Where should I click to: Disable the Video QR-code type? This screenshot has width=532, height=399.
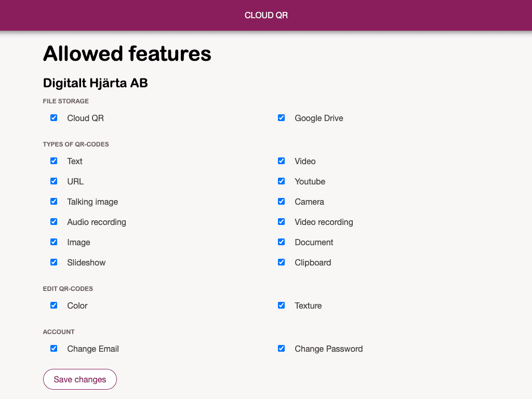pyautogui.click(x=281, y=161)
